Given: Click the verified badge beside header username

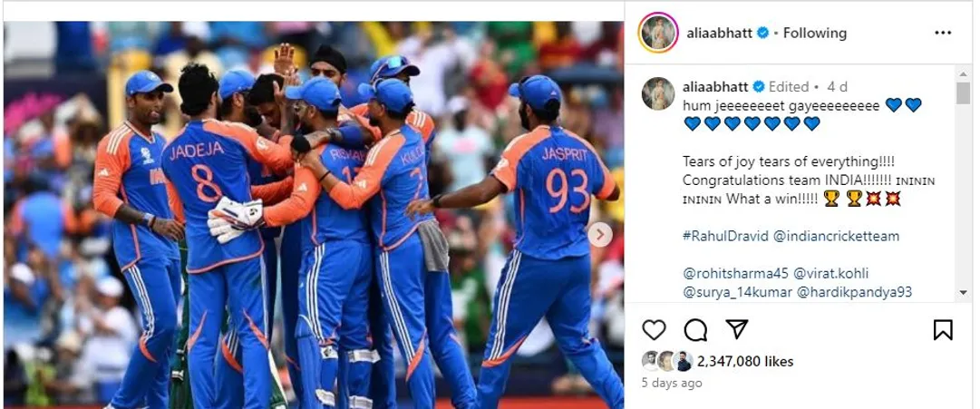Looking at the screenshot, I should [762, 34].
